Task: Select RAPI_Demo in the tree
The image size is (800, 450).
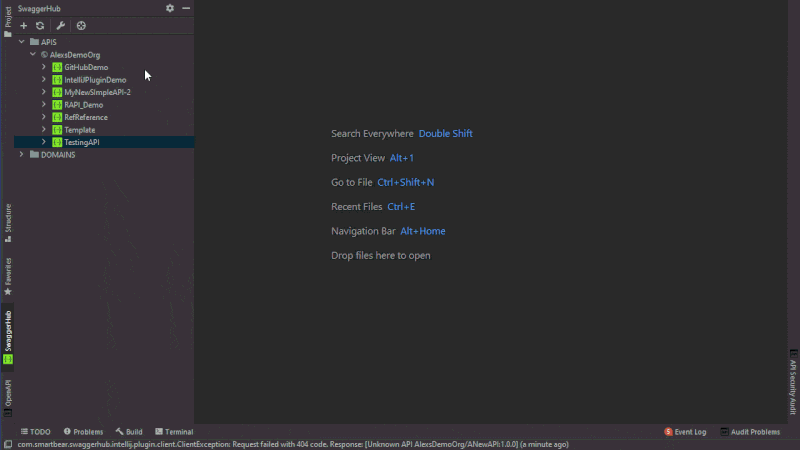Action: point(104,105)
